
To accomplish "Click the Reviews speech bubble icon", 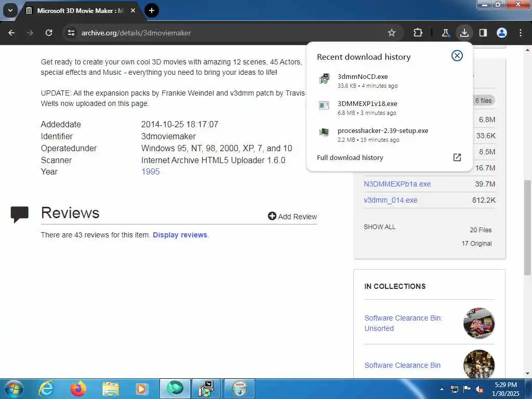I will (x=19, y=214).
